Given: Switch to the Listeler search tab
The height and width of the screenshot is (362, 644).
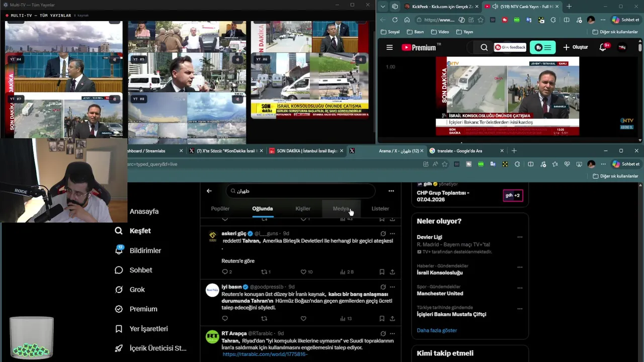Looking at the screenshot, I should (380, 209).
